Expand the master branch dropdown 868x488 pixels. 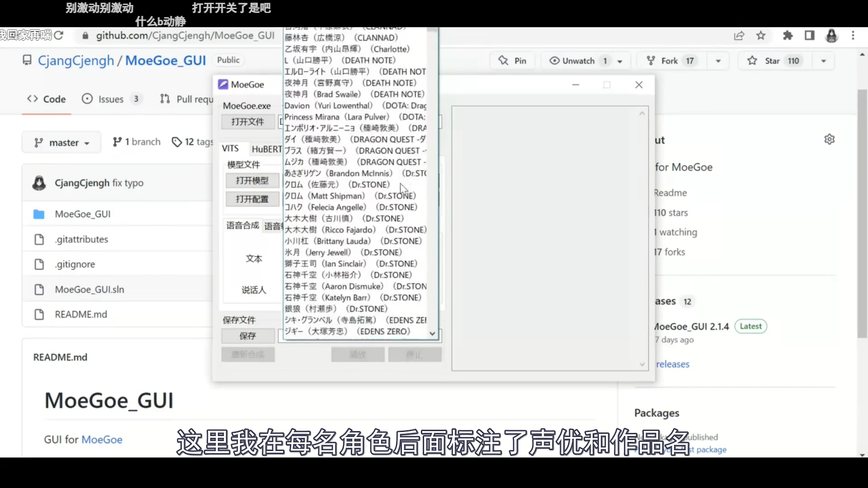coord(62,143)
